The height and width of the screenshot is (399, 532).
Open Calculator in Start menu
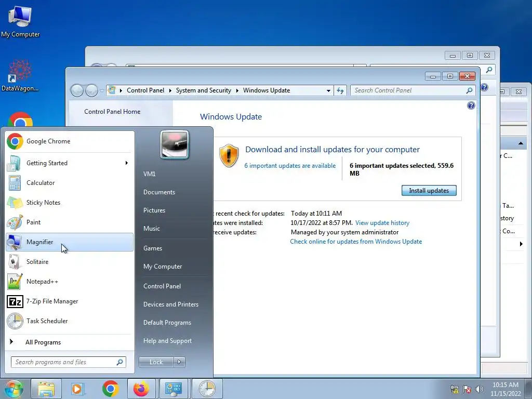70,183
